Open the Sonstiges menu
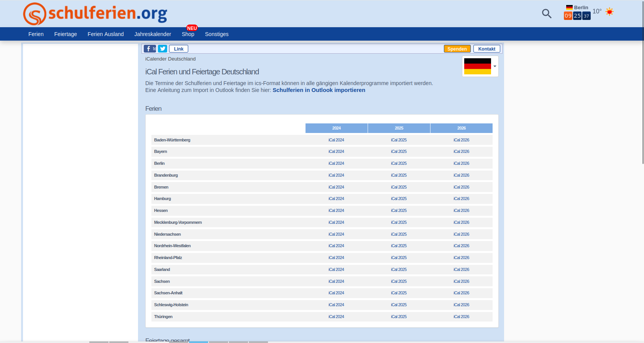The height and width of the screenshot is (343, 644). (217, 34)
